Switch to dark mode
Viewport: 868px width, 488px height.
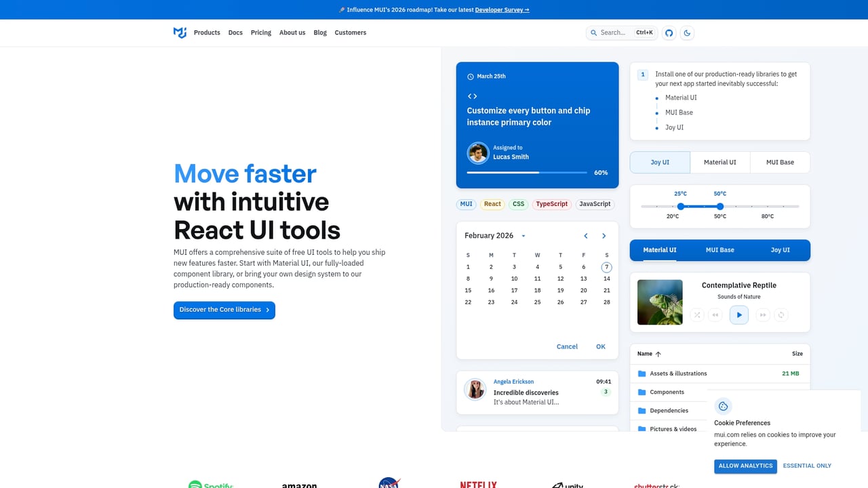687,33
